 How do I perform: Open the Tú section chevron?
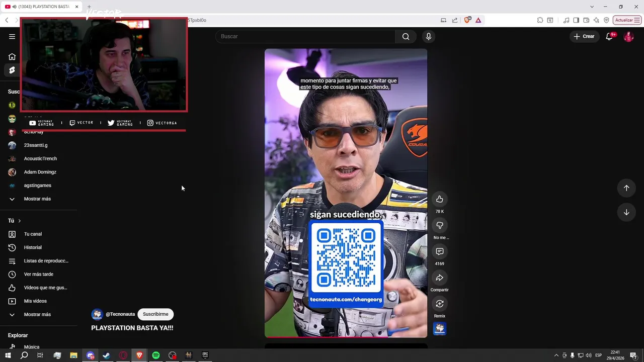tap(20, 221)
